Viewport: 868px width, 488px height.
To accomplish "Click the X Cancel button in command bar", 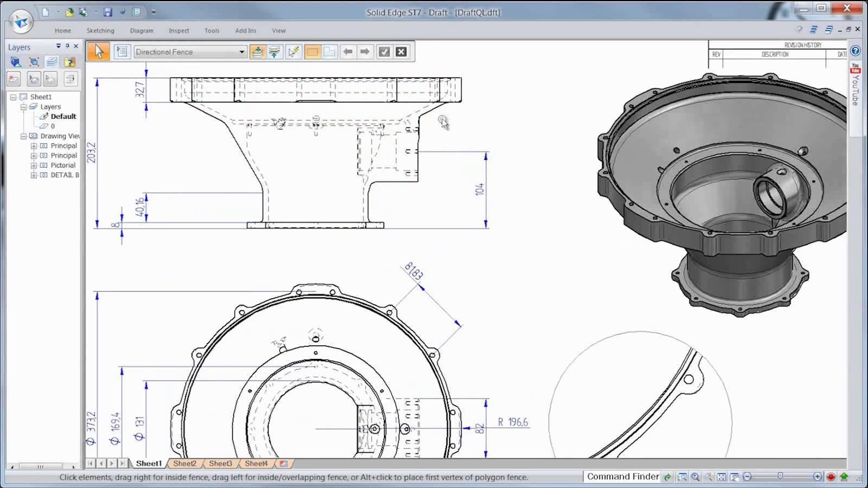I will 401,52.
